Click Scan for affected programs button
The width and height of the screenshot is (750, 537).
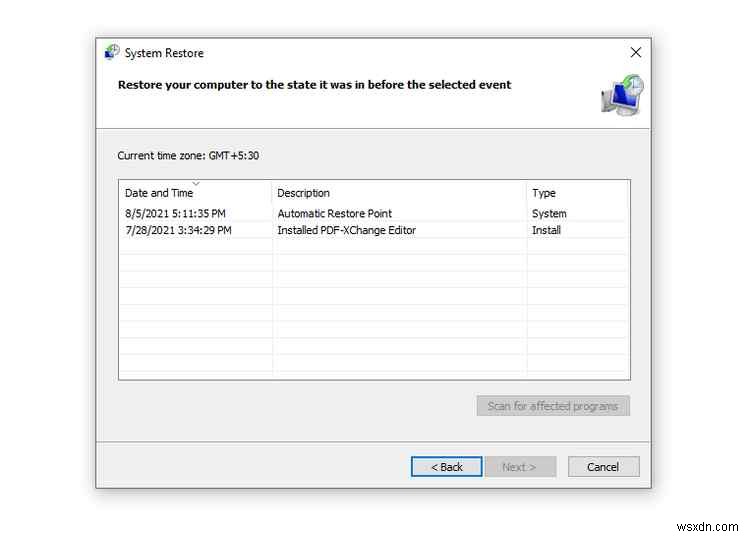click(x=553, y=406)
